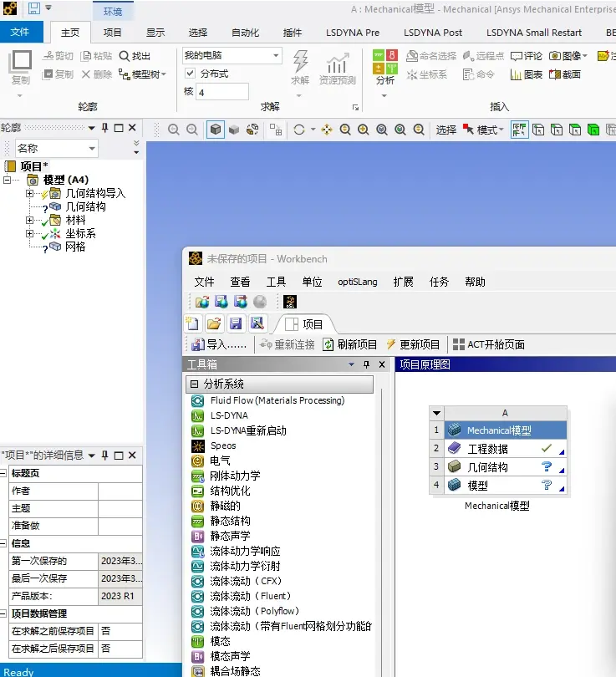Click the Zoom to Fit toolbar icon
Viewport: 616px width, 677px height.
click(x=382, y=130)
